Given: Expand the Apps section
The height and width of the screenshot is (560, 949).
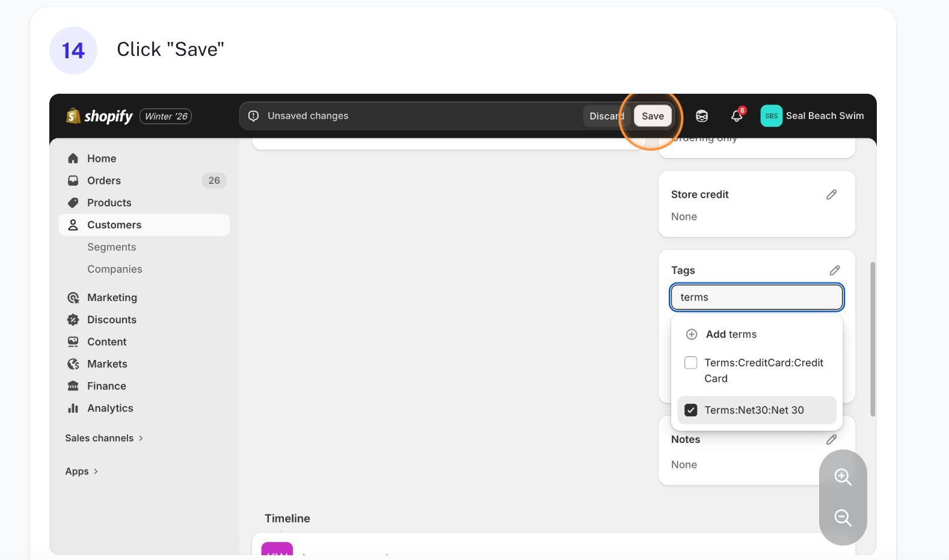Looking at the screenshot, I should 81,471.
